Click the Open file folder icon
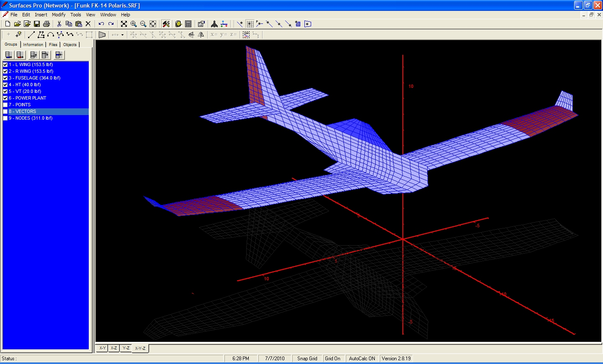The height and width of the screenshot is (364, 603). click(17, 24)
